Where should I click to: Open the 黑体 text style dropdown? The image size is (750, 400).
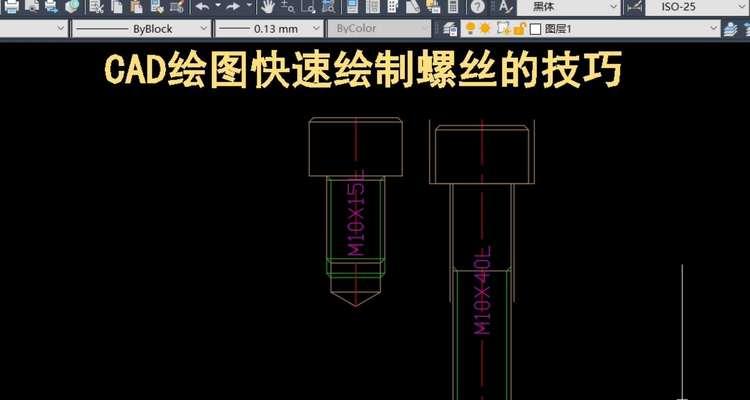[x=568, y=7]
